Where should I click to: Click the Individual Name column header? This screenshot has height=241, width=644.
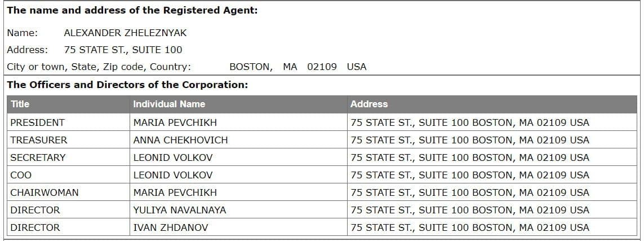[x=238, y=104]
